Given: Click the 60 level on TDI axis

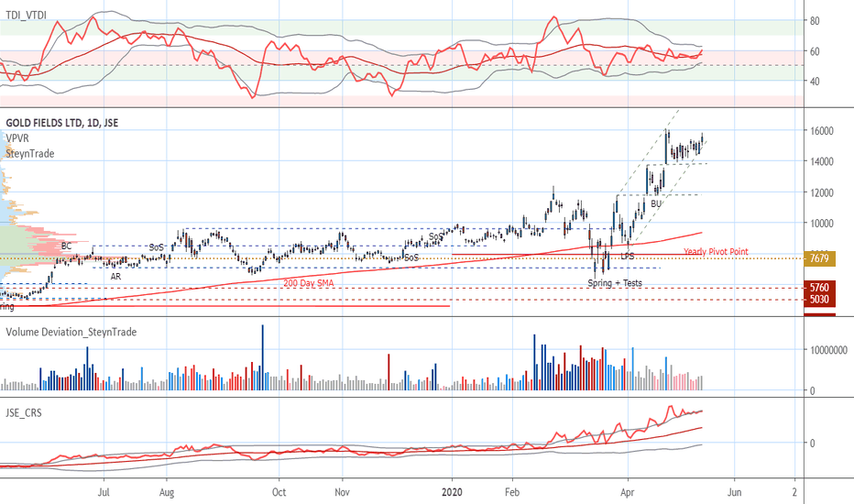Looking at the screenshot, I should point(815,51).
